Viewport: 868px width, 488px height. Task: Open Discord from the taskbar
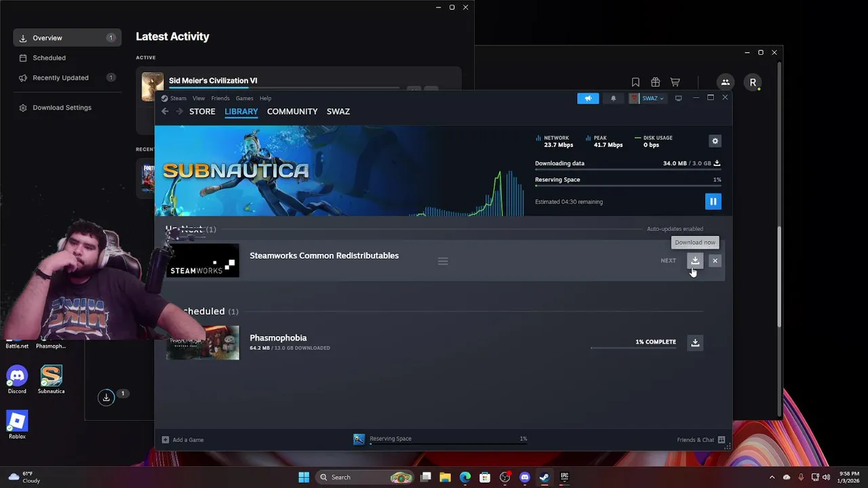click(524, 477)
